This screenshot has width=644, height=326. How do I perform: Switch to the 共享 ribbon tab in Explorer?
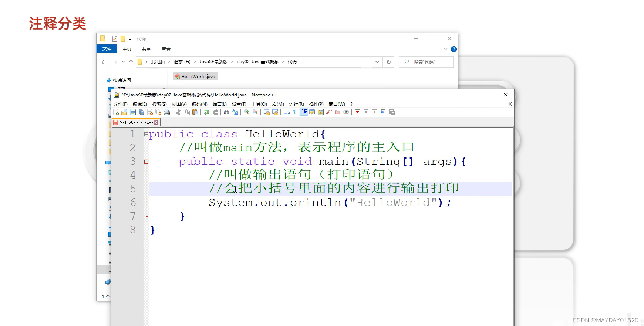tap(146, 49)
